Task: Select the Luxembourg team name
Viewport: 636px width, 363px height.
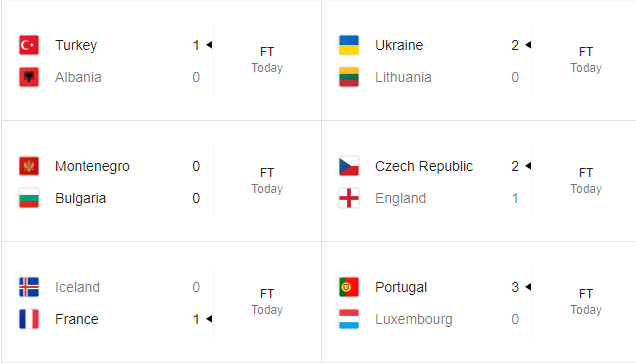Action: pos(414,320)
